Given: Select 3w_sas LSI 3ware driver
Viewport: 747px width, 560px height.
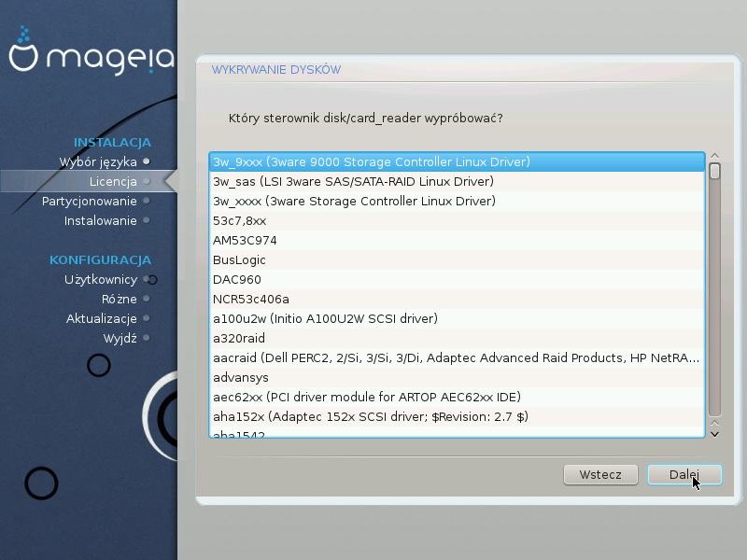Looking at the screenshot, I should [x=457, y=181].
